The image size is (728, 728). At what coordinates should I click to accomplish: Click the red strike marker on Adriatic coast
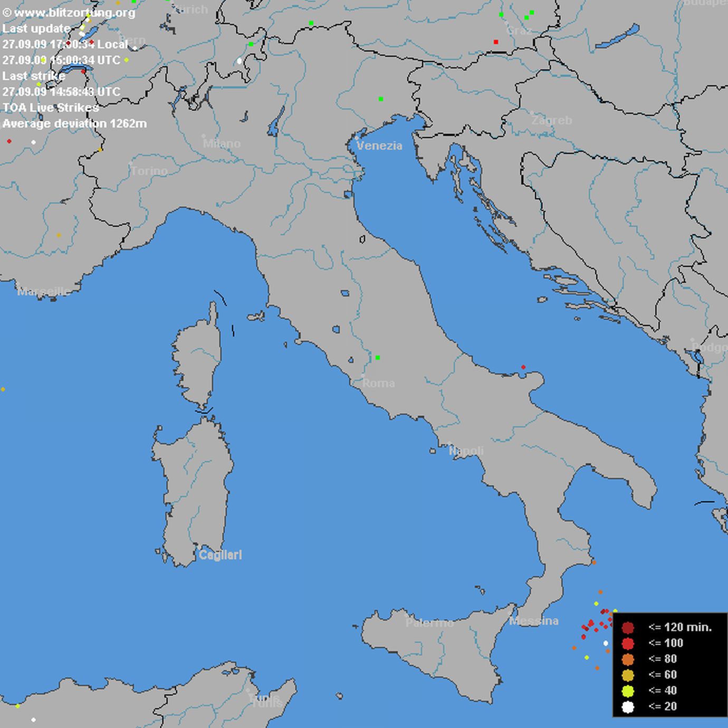523,367
